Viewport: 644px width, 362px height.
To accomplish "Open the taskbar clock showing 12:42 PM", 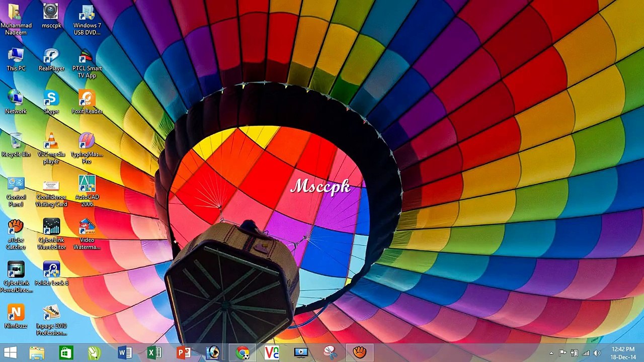I will tap(623, 353).
